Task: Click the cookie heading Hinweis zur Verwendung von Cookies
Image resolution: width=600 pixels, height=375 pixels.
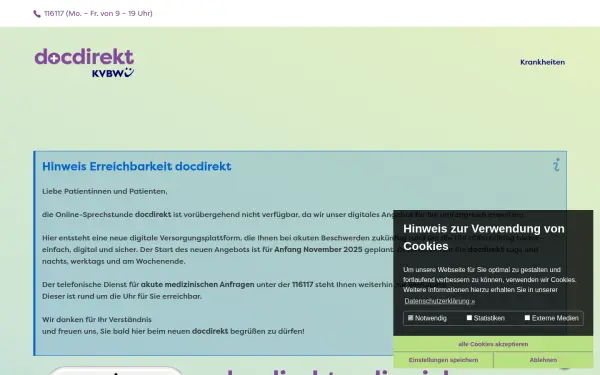Action: [484, 237]
